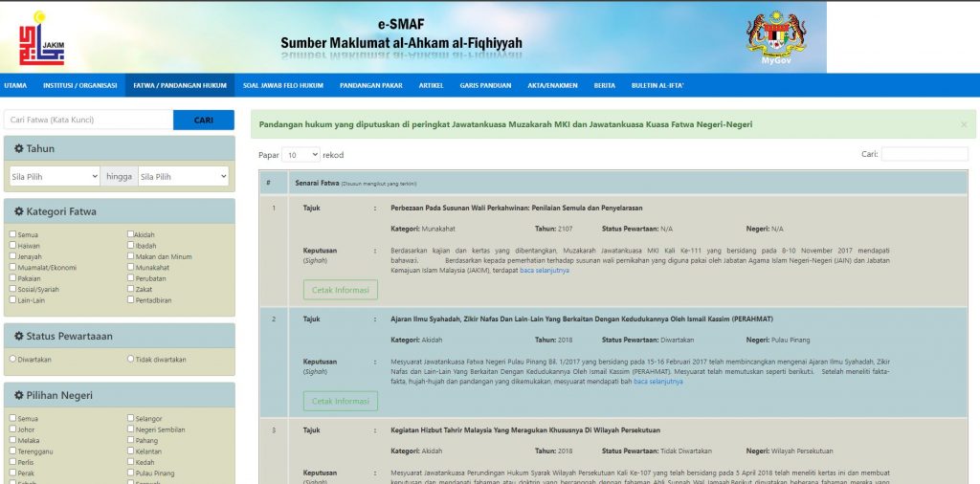Click the Senarai Fatwa column header
The width and height of the screenshot is (980, 484).
[628, 183]
